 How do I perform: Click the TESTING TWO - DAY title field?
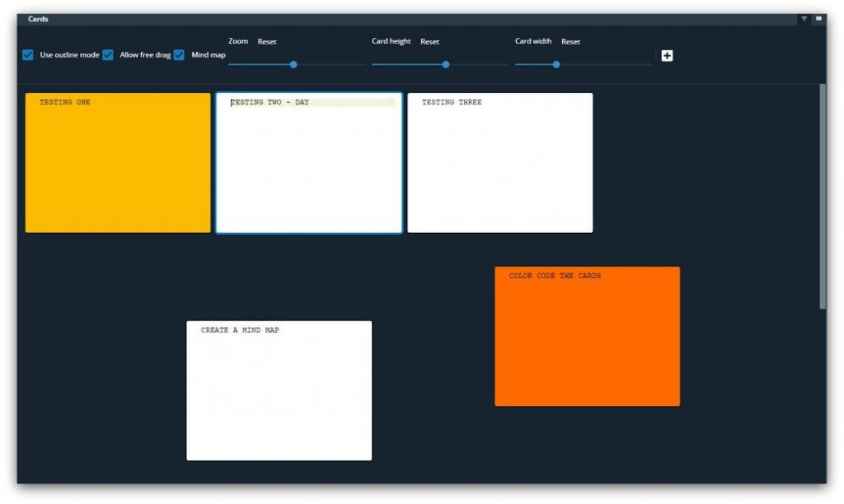click(x=309, y=102)
